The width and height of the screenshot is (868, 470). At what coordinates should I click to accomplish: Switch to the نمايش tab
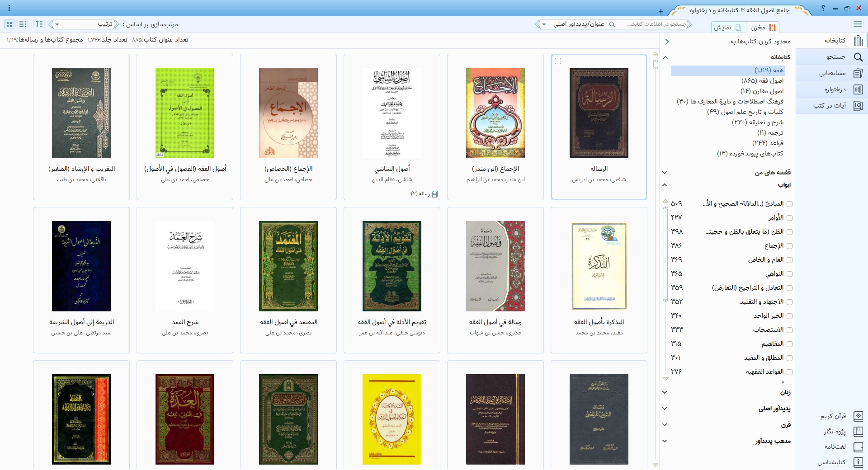pyautogui.click(x=728, y=28)
